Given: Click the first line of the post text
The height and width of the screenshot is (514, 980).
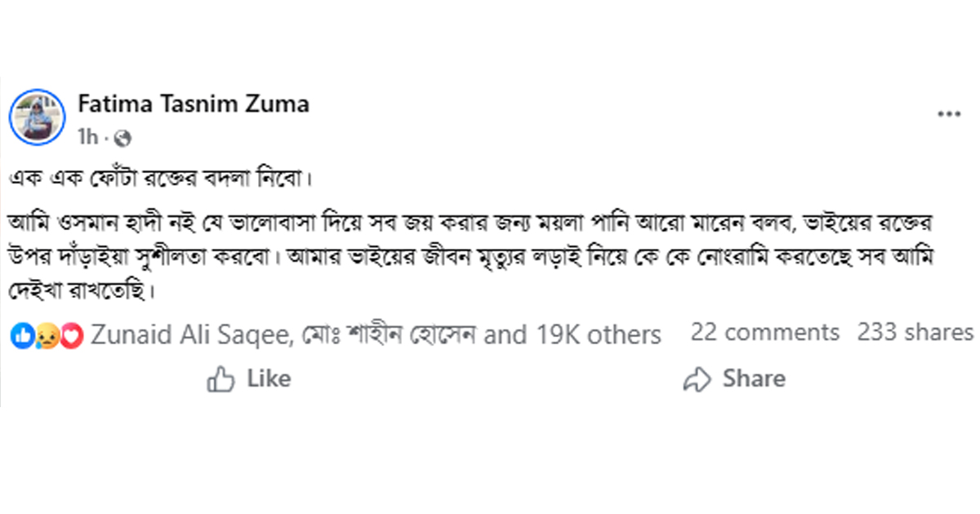Looking at the screenshot, I should click(x=163, y=176).
